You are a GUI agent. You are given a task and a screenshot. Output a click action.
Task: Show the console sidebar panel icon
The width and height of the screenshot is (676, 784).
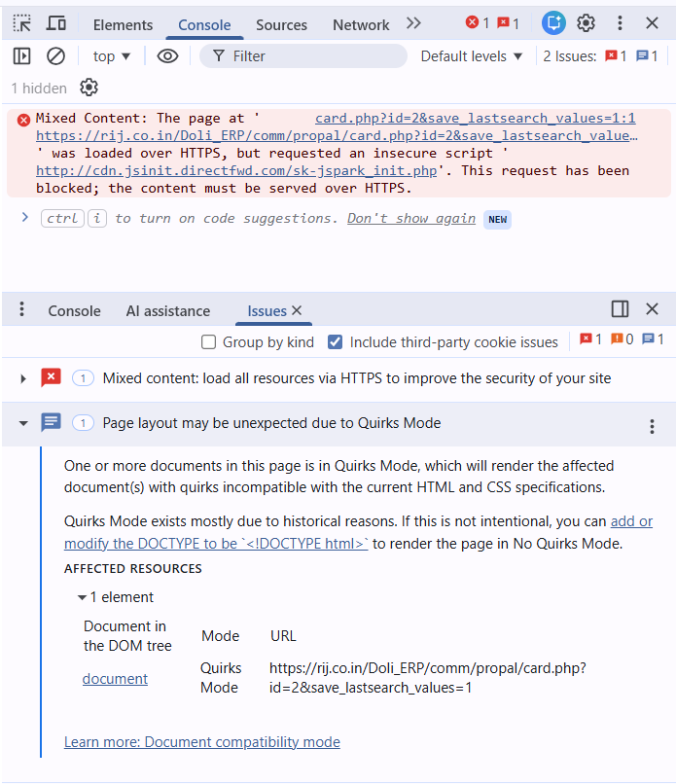pyautogui.click(x=22, y=56)
